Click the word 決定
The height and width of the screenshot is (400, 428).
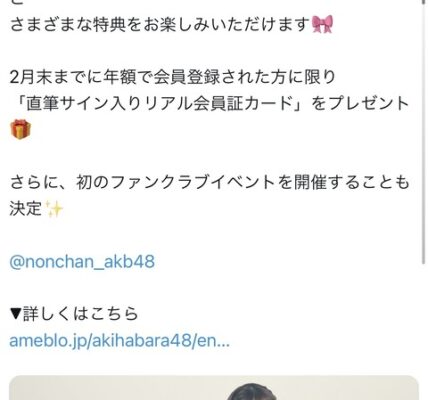(x=26, y=209)
